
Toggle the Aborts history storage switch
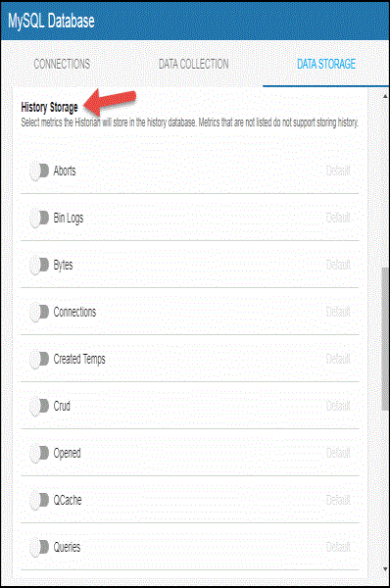tap(39, 171)
